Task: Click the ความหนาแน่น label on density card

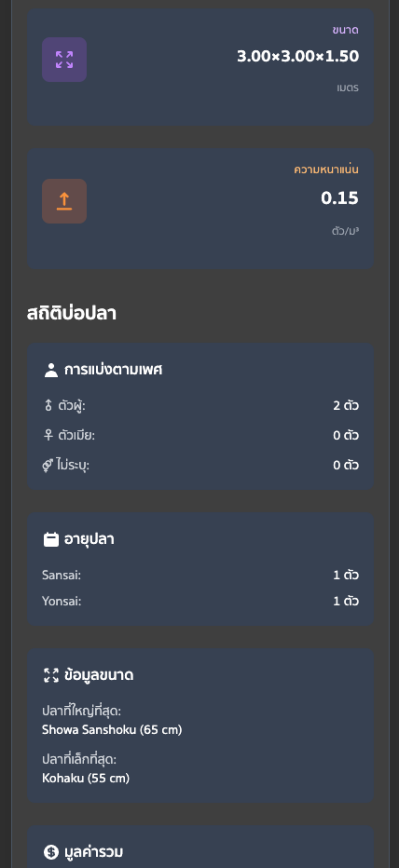Action: pos(326,169)
